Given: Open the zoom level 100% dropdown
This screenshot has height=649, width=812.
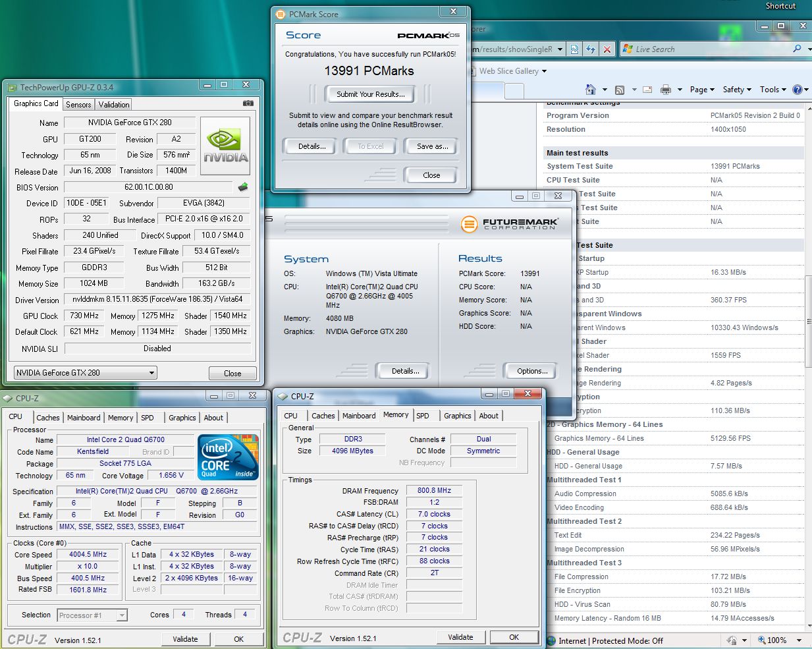Looking at the screenshot, I should coord(799,640).
